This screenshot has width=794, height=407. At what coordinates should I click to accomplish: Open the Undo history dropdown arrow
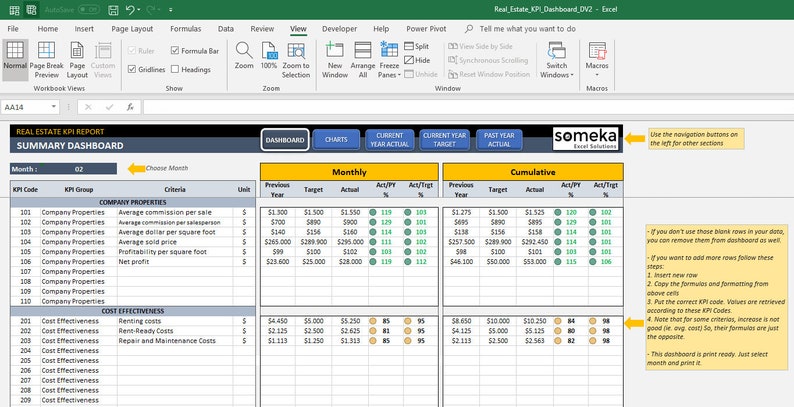tap(140, 10)
